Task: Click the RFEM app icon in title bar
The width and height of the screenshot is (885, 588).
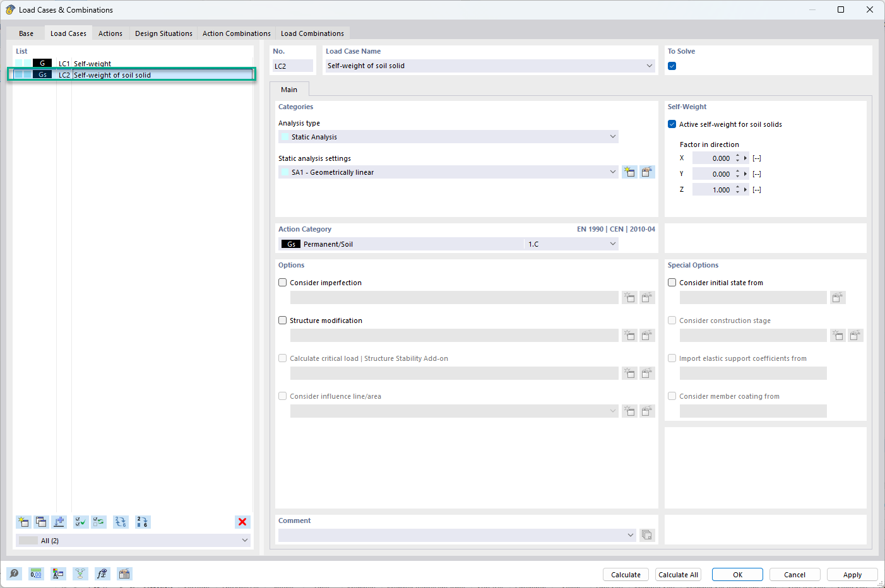Action: point(10,9)
